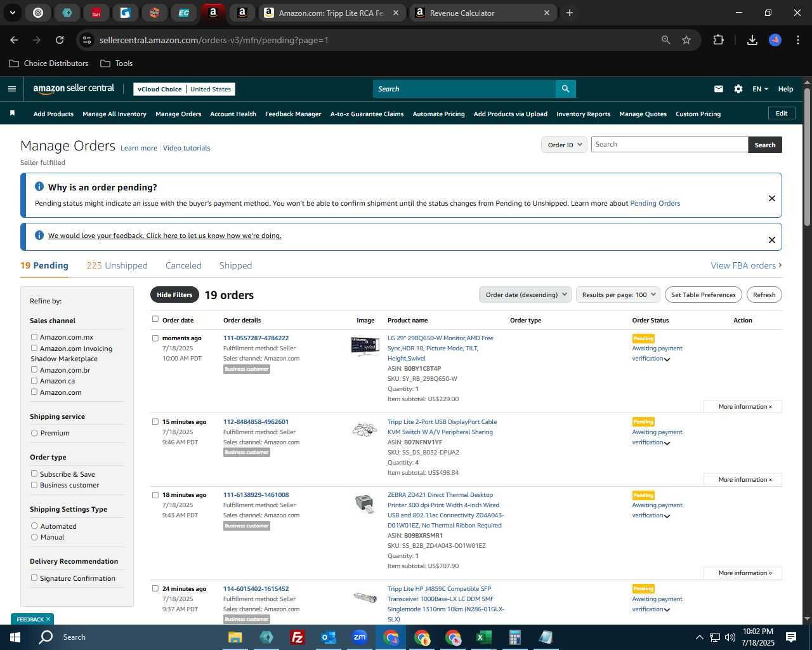Screen dimensions: 812x650
Task: Switch to the 223 Unshipped tab
Action: [x=117, y=265]
